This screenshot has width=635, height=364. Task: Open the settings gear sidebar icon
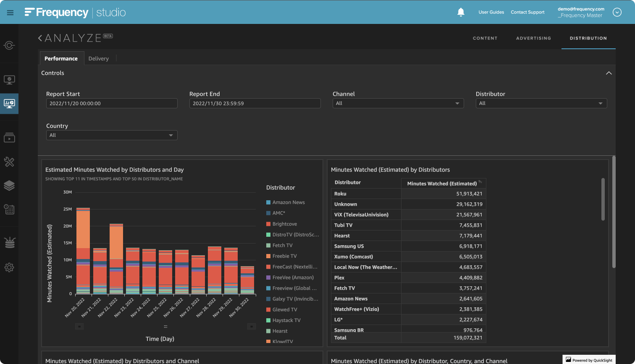pos(9,267)
